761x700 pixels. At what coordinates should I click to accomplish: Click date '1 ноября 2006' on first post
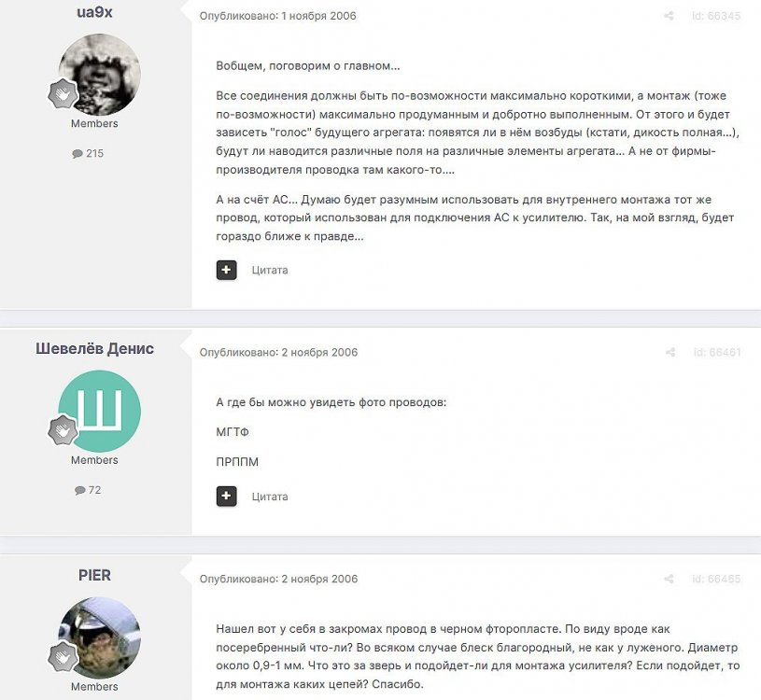pos(318,16)
